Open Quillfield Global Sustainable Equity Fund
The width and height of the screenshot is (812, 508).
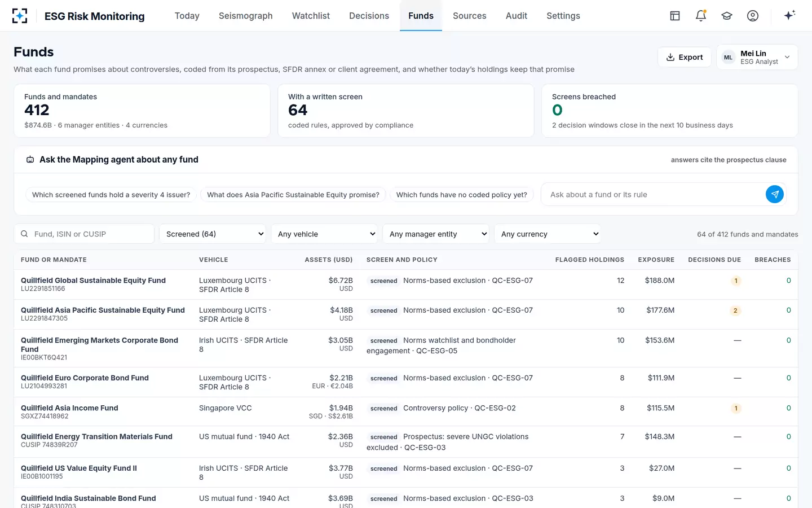(93, 281)
